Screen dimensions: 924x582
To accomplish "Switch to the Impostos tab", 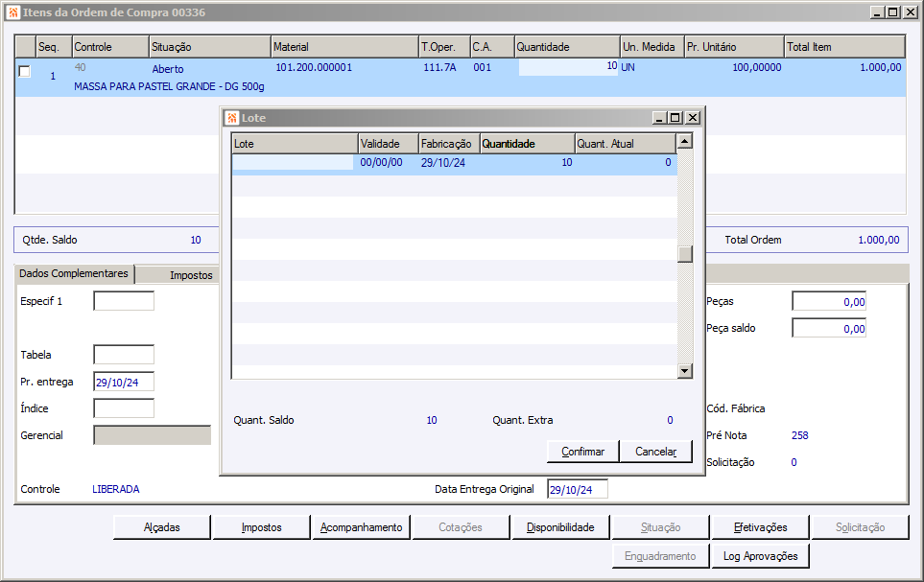I will pyautogui.click(x=191, y=275).
